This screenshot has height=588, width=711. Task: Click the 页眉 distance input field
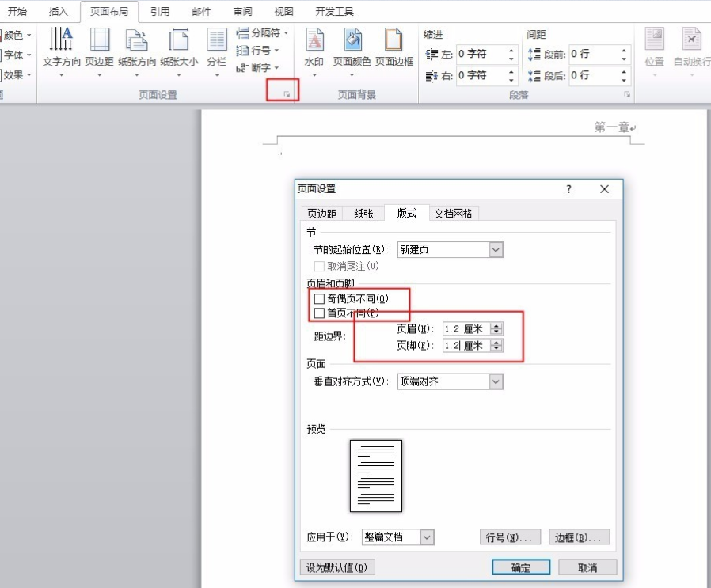[x=466, y=328]
